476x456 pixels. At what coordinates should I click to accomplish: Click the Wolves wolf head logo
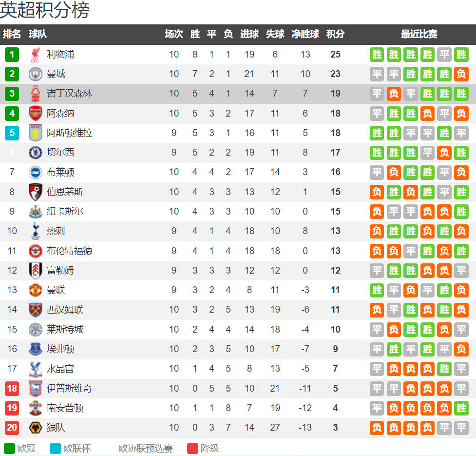(36, 427)
